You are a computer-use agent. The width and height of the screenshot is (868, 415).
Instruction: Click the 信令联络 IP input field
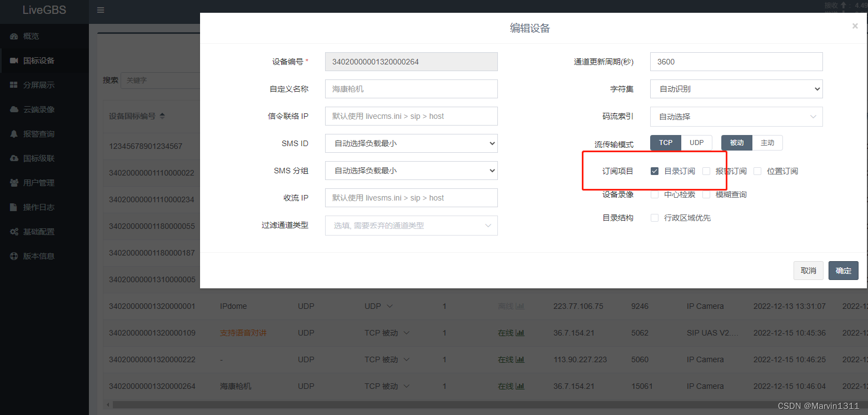click(x=411, y=116)
